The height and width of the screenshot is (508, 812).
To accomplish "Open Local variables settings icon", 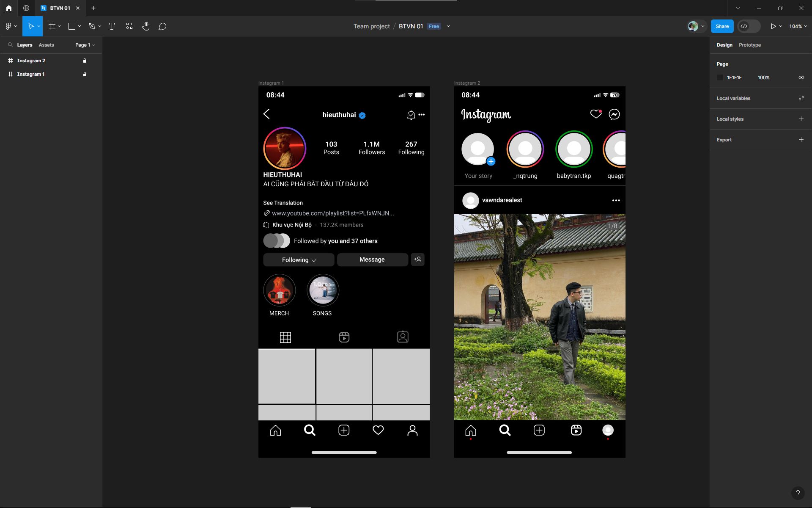I will pyautogui.click(x=801, y=98).
